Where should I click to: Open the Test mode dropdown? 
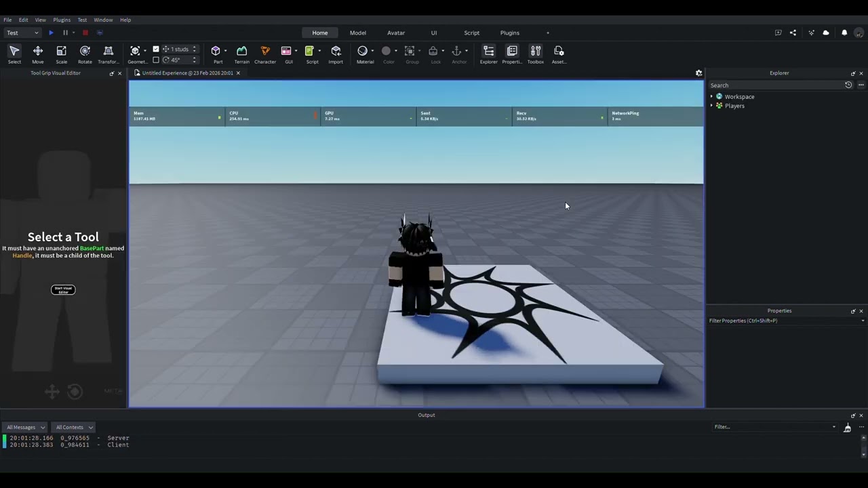tap(22, 33)
